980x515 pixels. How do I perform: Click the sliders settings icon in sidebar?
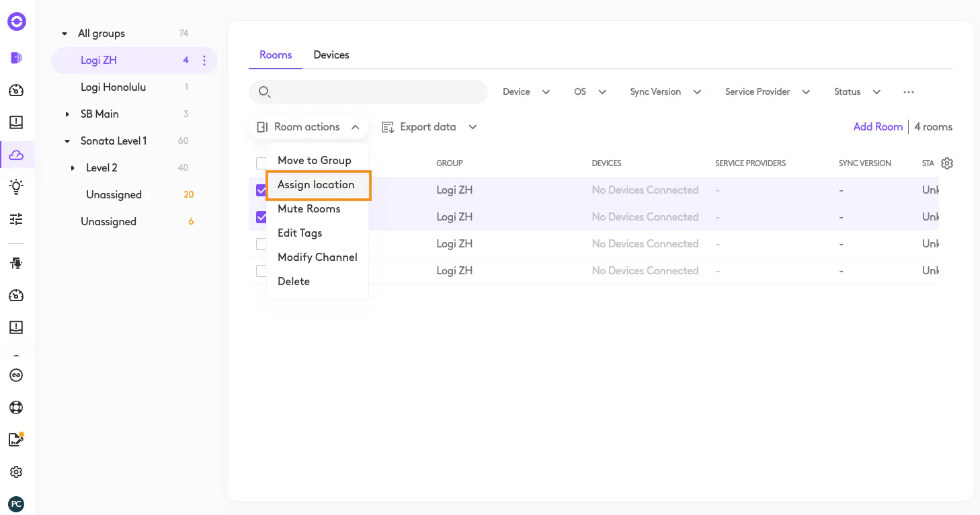pos(16,219)
